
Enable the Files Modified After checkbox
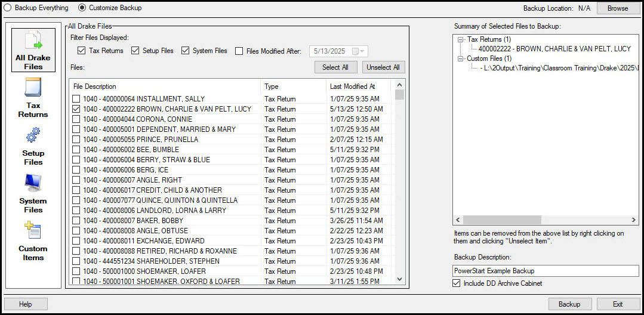(x=239, y=51)
